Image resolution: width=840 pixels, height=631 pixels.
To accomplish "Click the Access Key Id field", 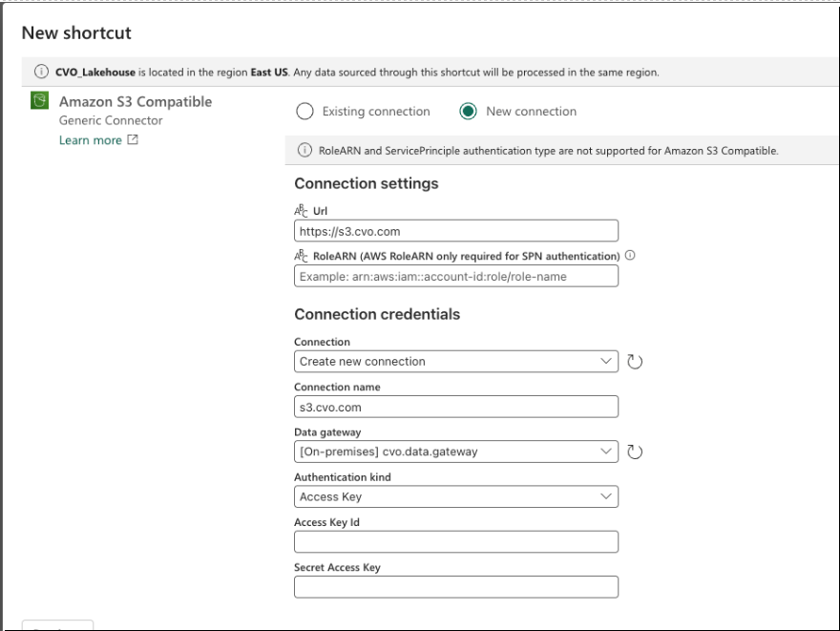I will [x=456, y=542].
